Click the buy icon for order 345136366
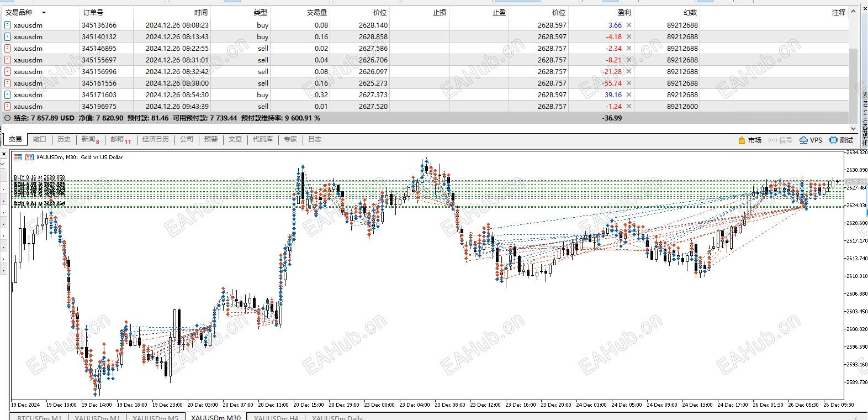Image resolution: width=868 pixels, height=420 pixels. click(7, 25)
